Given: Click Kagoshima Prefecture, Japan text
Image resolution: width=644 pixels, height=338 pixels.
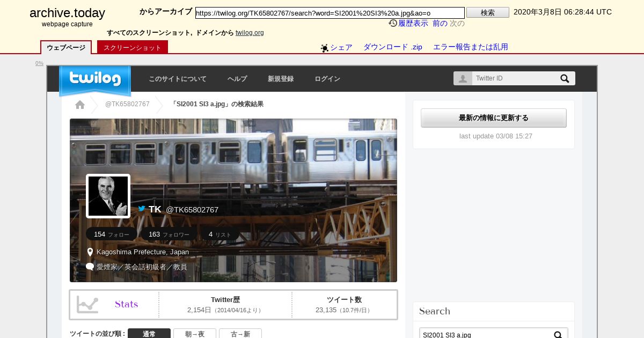Looking at the screenshot, I should pos(143,252).
